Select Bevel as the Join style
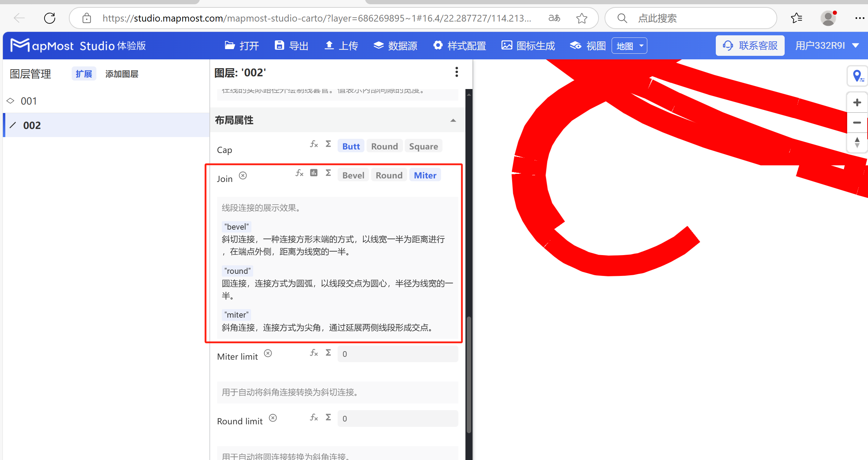 point(353,175)
